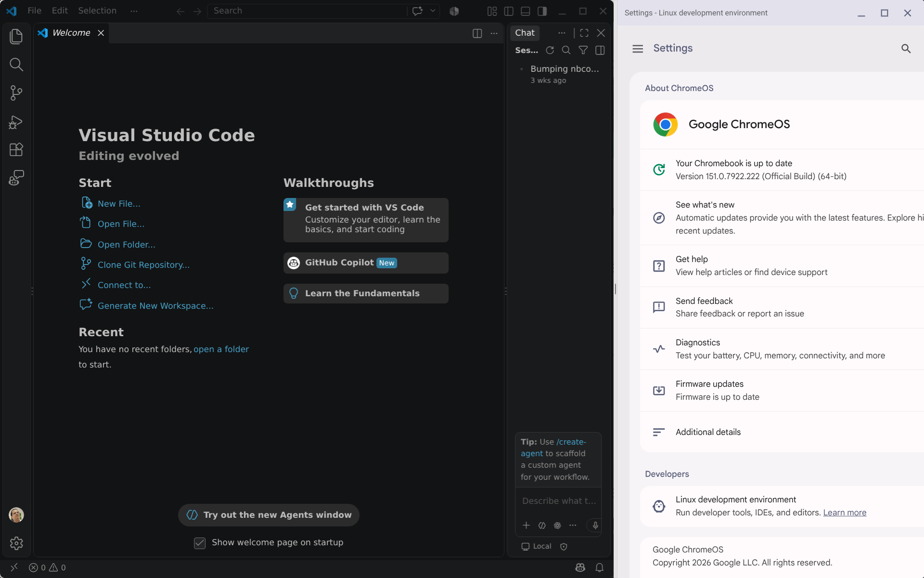The width and height of the screenshot is (924, 578).
Task: Open the Accounts avatar menu
Action: coord(16,515)
